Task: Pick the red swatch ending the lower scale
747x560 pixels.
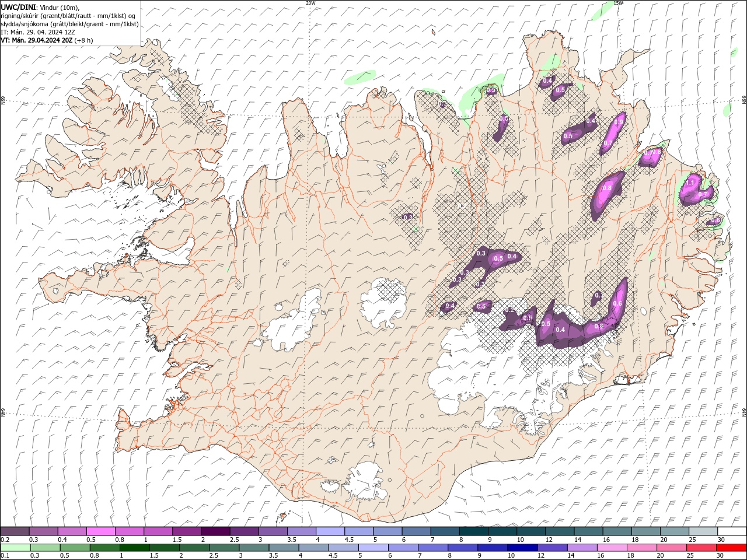Action: point(732,548)
